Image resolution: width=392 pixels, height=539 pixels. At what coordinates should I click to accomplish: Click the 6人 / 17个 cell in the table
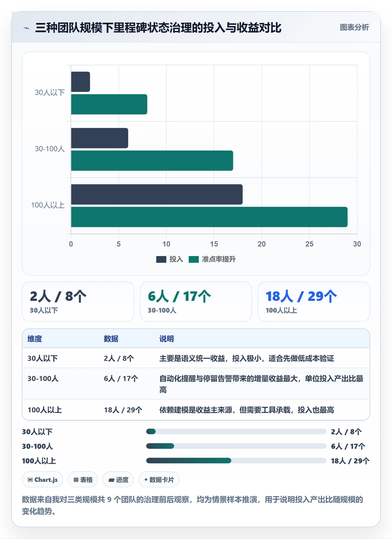[x=121, y=378]
